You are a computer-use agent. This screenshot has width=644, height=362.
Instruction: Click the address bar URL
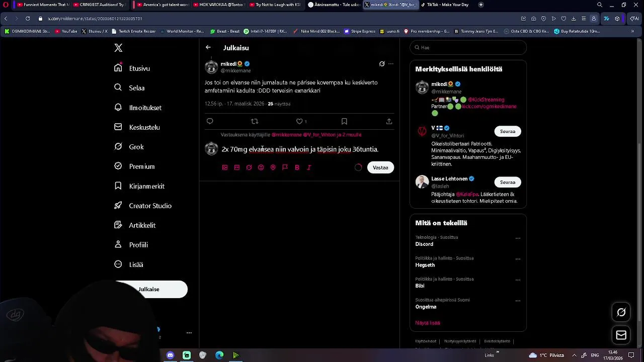pyautogui.click(x=95, y=19)
